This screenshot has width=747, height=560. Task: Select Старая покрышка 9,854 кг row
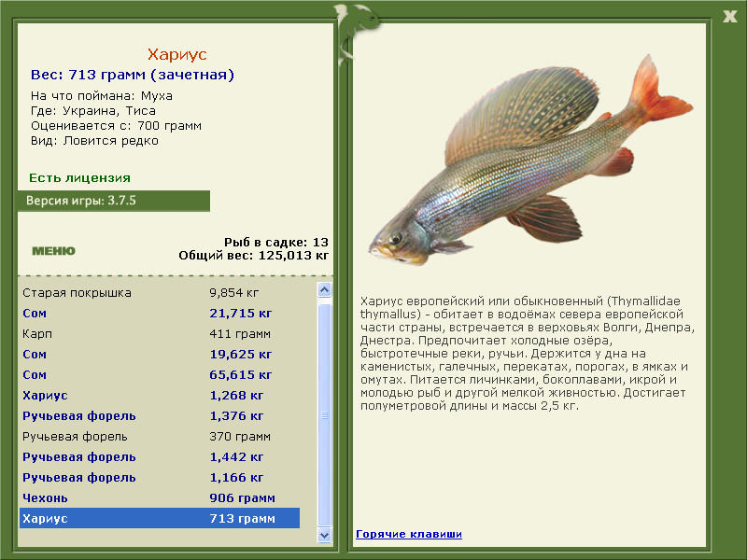(160, 292)
